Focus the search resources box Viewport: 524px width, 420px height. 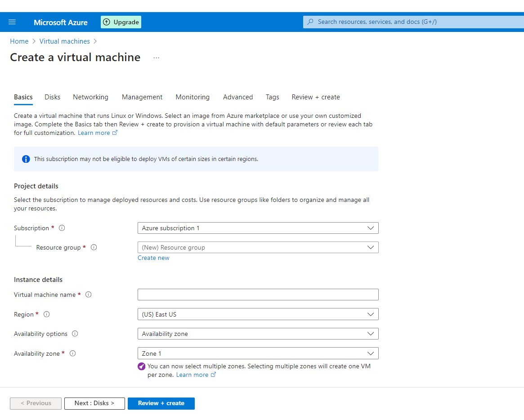pos(413,22)
